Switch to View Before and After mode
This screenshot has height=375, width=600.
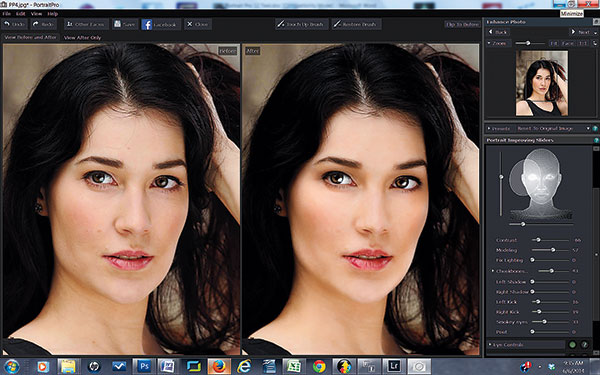(x=31, y=38)
